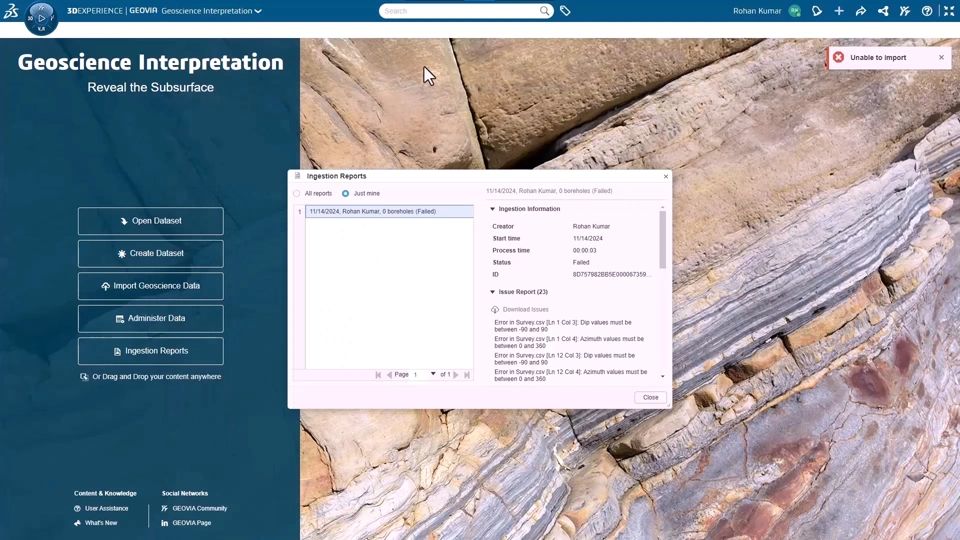Click the Close button in Ingestion Reports
The height and width of the screenshot is (540, 960).
tap(650, 397)
